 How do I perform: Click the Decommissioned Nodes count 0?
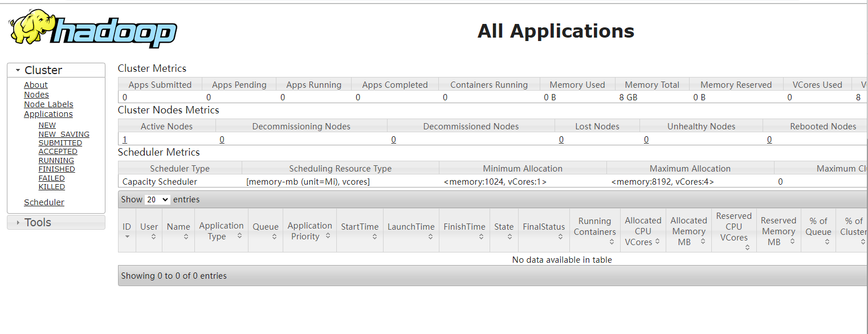[393, 140]
